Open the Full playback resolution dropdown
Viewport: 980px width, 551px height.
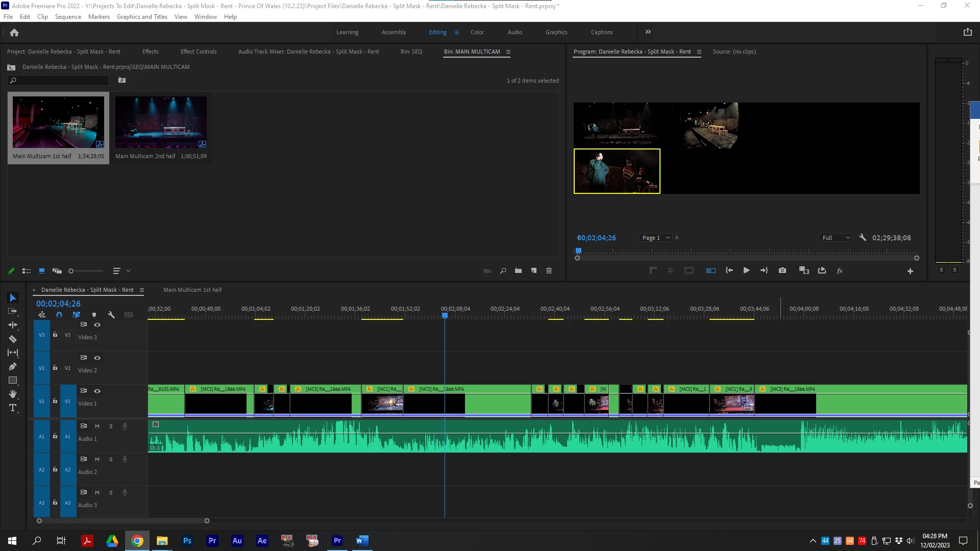point(836,238)
